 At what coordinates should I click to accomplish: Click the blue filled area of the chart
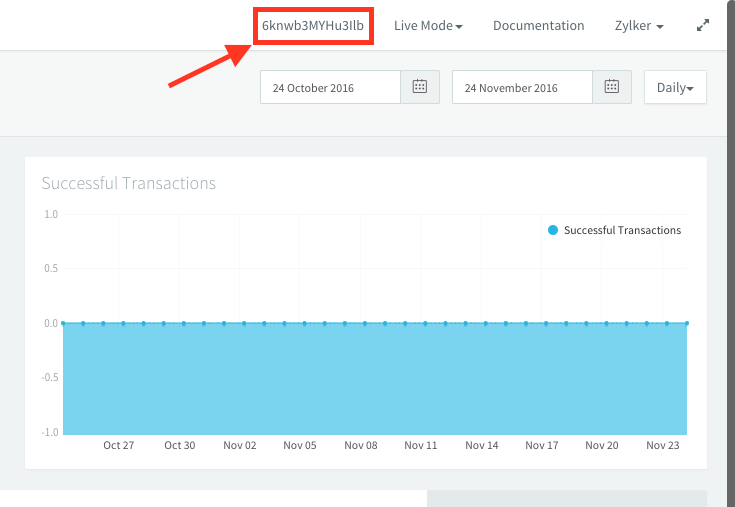(x=375, y=380)
